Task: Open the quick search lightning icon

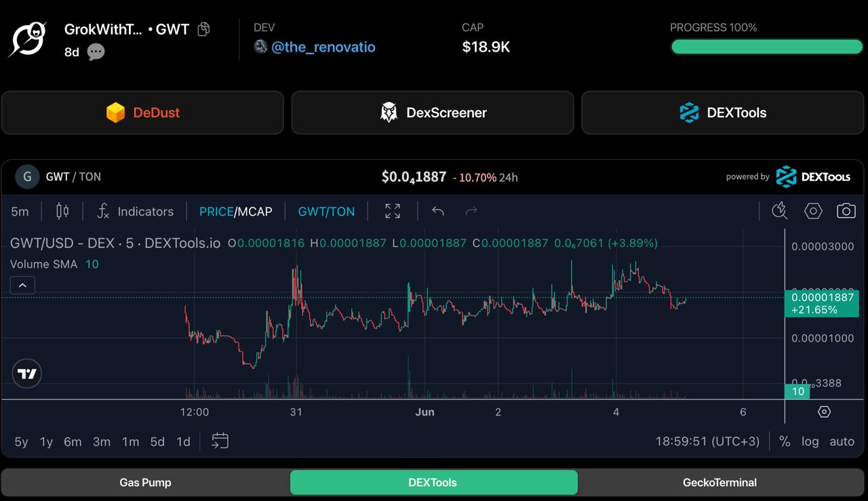Action: tap(780, 211)
